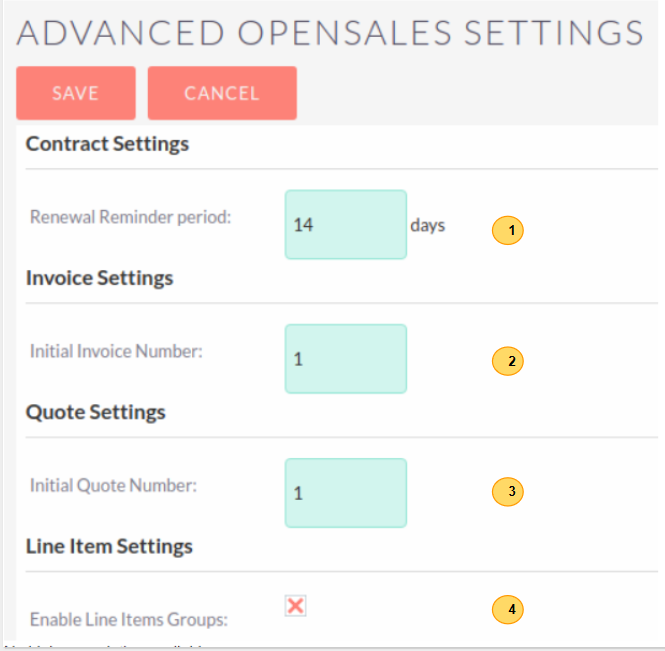
Task: Select the yellow callout marker number 4
Action: click(x=509, y=608)
